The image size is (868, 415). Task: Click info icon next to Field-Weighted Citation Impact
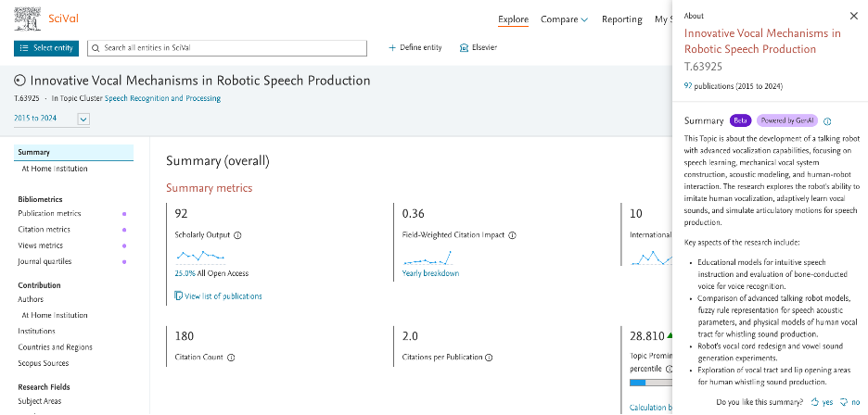pyautogui.click(x=512, y=235)
